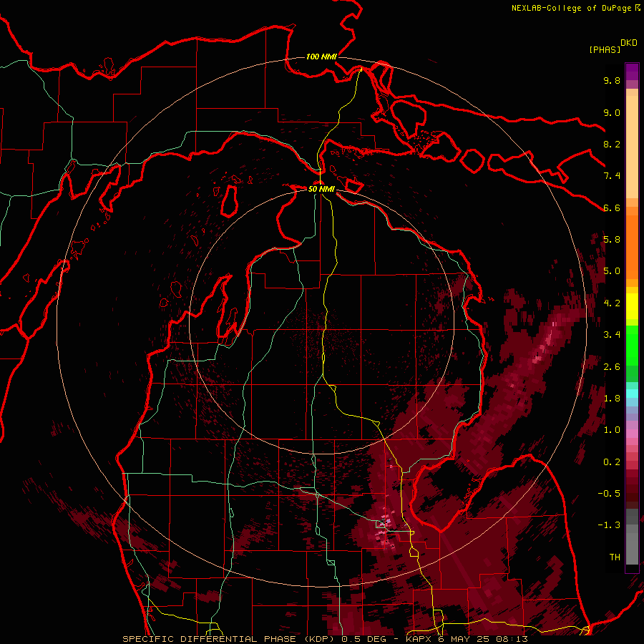Click the 9.8 value on the color scale
Screen dimensions: 644x644
pos(612,80)
